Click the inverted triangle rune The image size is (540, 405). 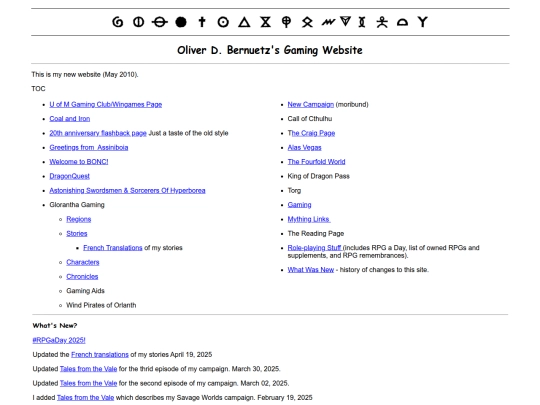(345, 21)
